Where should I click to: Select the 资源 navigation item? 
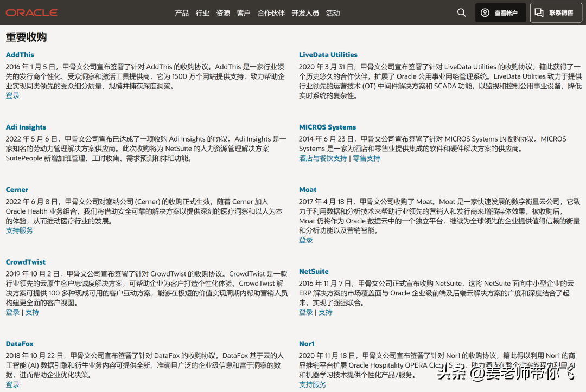point(223,13)
